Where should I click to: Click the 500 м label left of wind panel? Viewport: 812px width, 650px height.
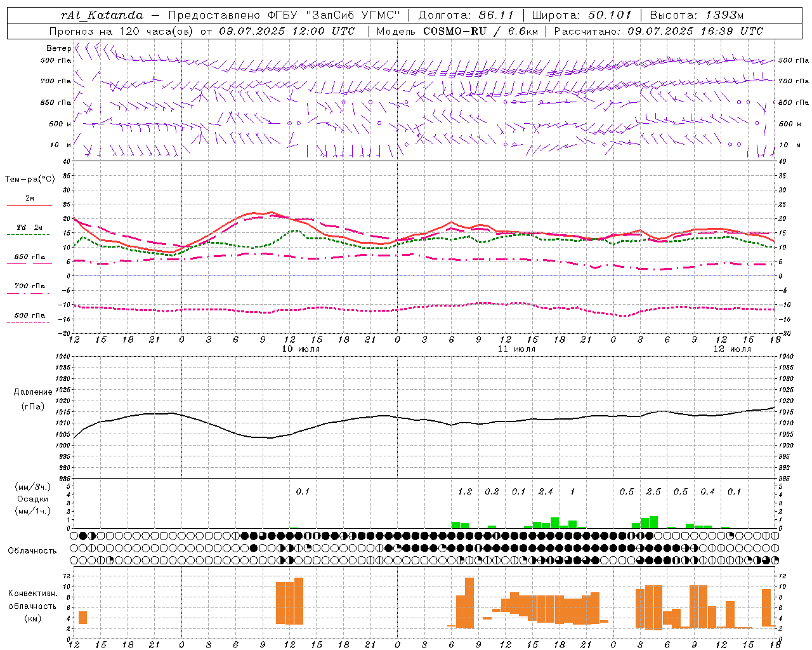(60, 124)
